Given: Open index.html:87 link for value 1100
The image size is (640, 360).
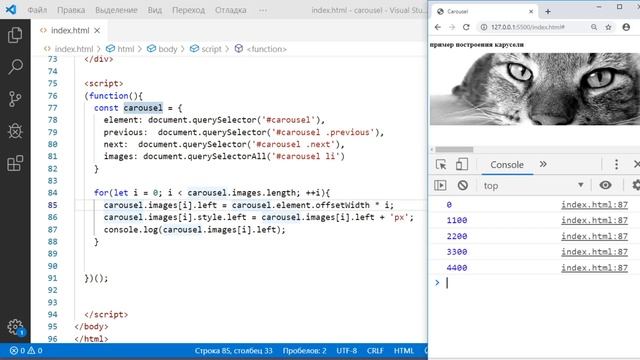Looking at the screenshot, I should pos(594,220).
